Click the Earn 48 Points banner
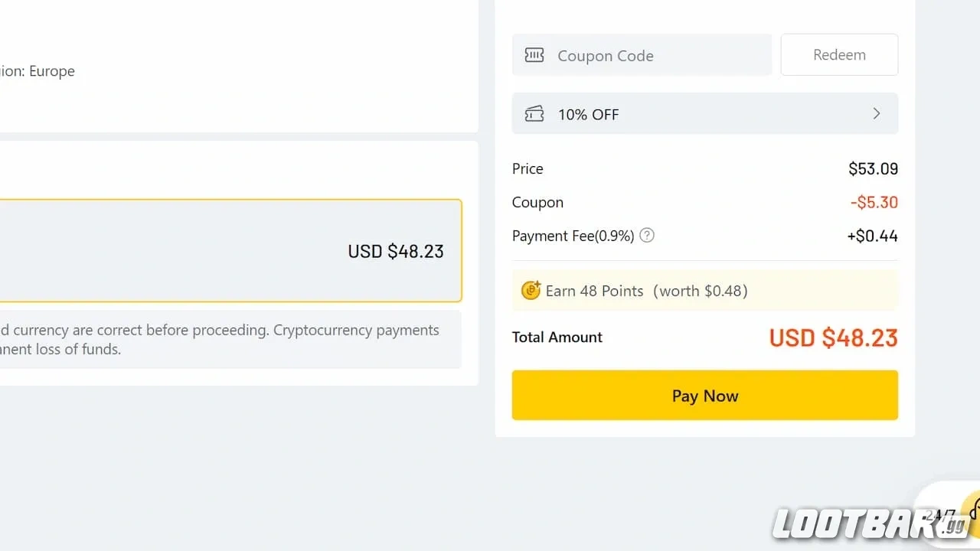980x551 pixels. (704, 290)
